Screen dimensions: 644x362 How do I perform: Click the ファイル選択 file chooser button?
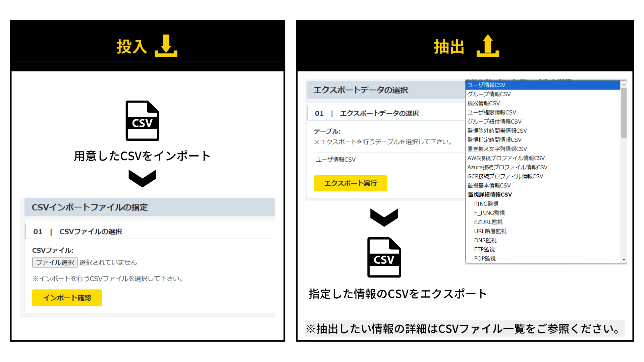(55, 262)
